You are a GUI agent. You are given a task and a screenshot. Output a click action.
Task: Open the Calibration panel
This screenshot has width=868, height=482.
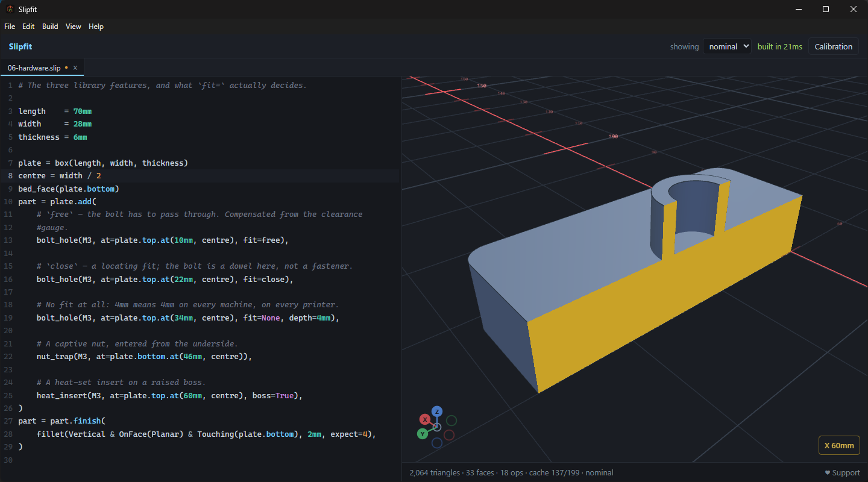(x=834, y=46)
